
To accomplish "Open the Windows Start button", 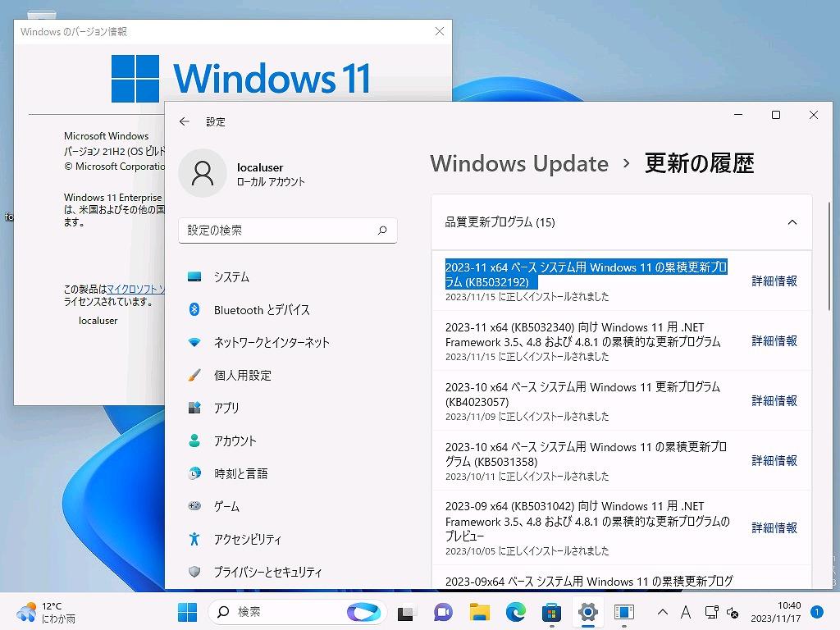I will 188,612.
